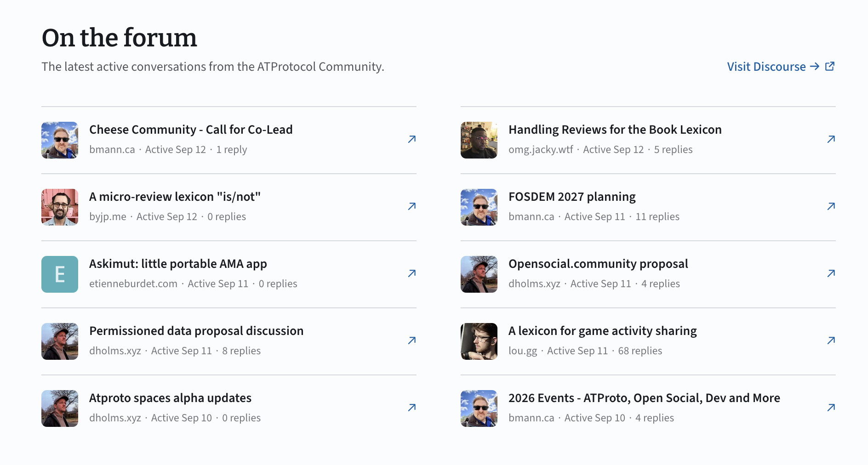
Task: Click the teal E avatar for etienneburdet.com
Action: (60, 274)
